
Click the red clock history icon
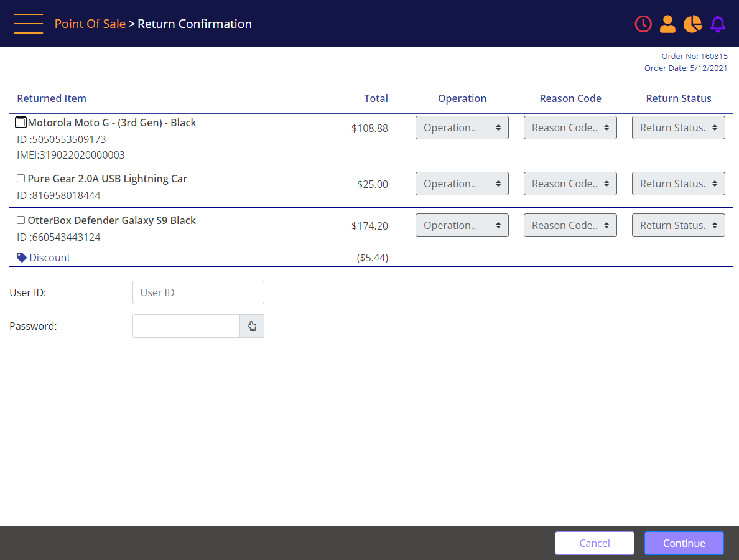[x=643, y=24]
